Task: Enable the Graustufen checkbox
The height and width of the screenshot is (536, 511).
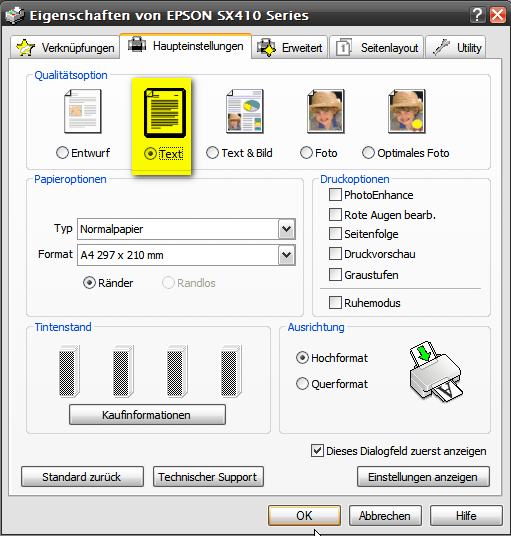Action: click(335, 274)
